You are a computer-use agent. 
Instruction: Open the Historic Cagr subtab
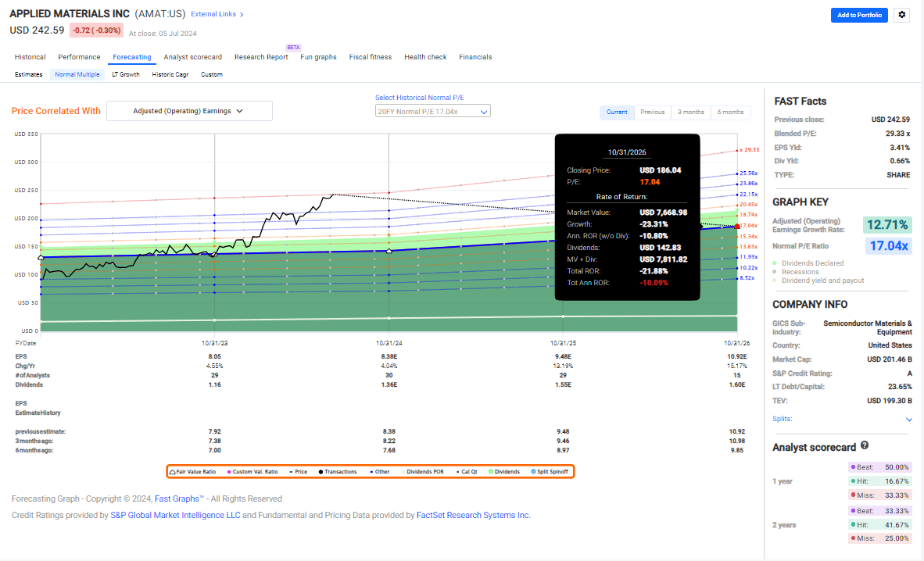point(170,74)
